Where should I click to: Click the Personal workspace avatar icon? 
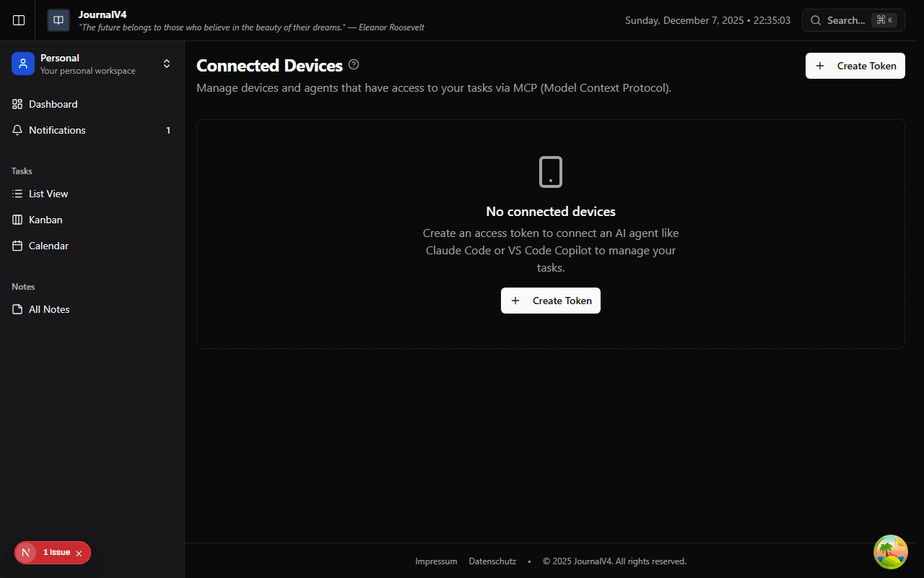(x=22, y=64)
